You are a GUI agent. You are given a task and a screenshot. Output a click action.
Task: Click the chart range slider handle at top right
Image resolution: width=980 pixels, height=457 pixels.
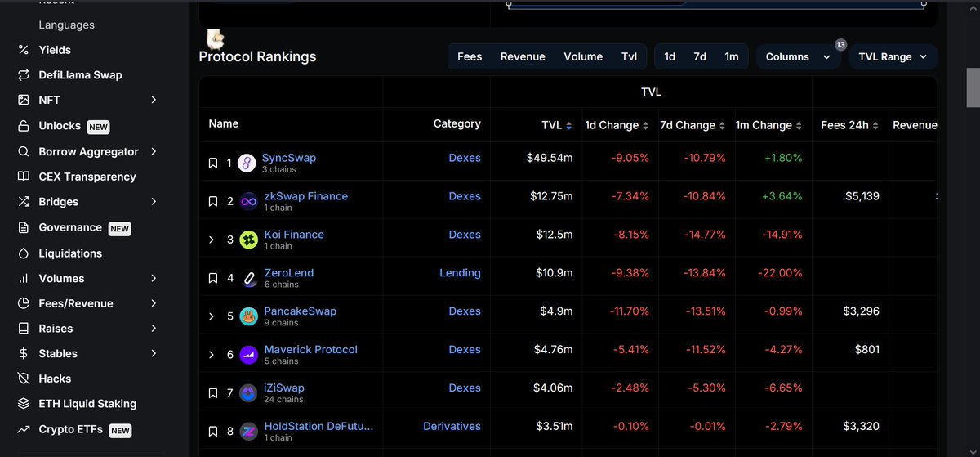[924, 4]
